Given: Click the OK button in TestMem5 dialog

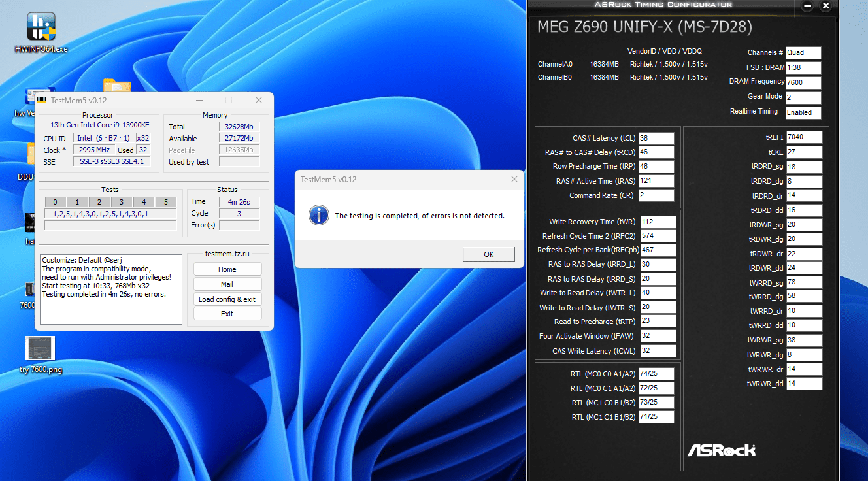Looking at the screenshot, I should click(488, 254).
